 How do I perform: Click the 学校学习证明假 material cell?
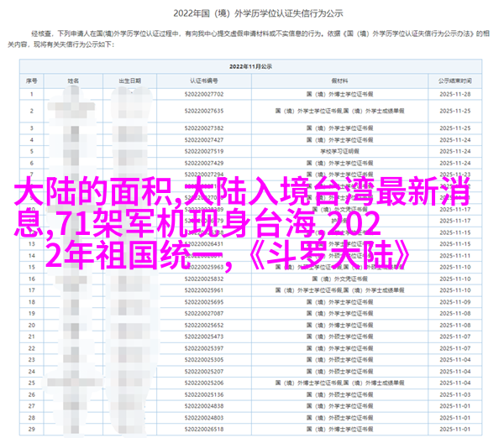pyautogui.click(x=339, y=151)
